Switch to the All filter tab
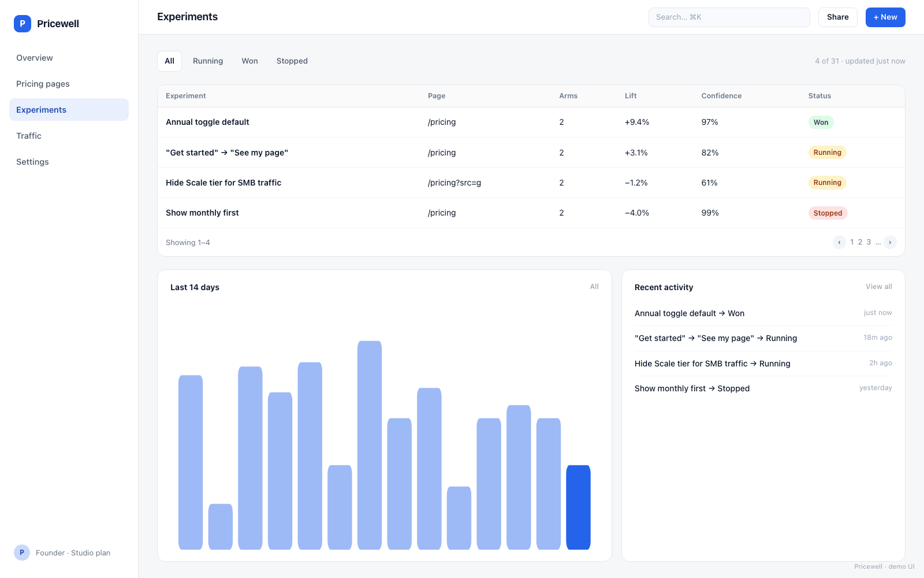The image size is (924, 578). (x=169, y=61)
